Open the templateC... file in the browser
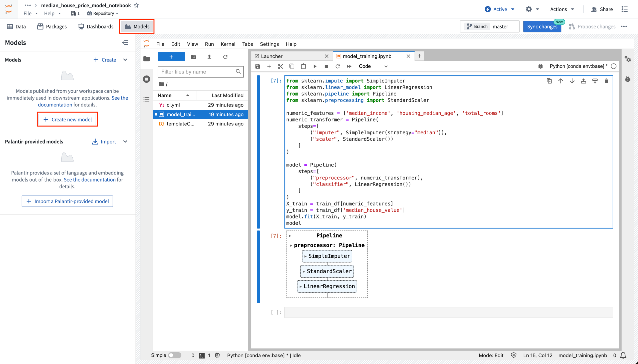The image size is (638, 364). point(200,124)
